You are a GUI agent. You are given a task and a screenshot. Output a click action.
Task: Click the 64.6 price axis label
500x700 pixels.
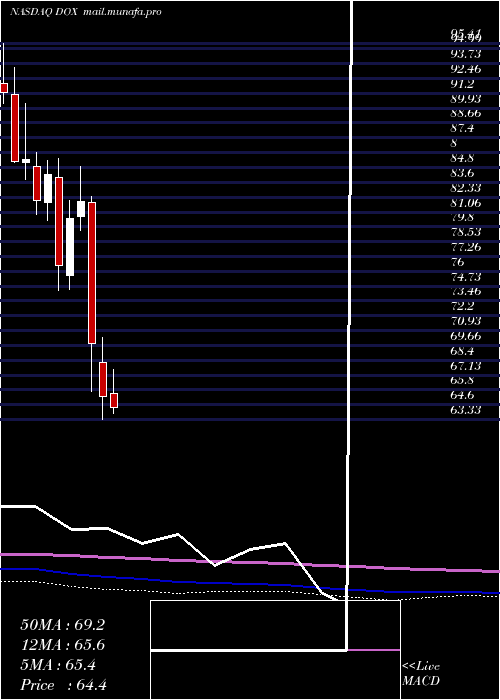click(x=462, y=395)
